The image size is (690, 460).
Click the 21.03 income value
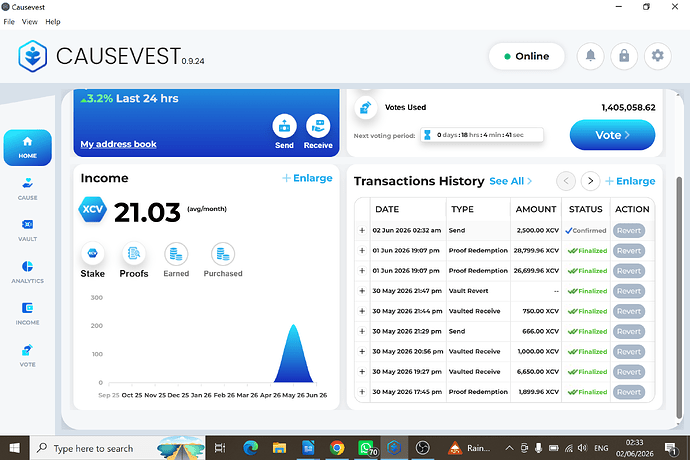147,213
